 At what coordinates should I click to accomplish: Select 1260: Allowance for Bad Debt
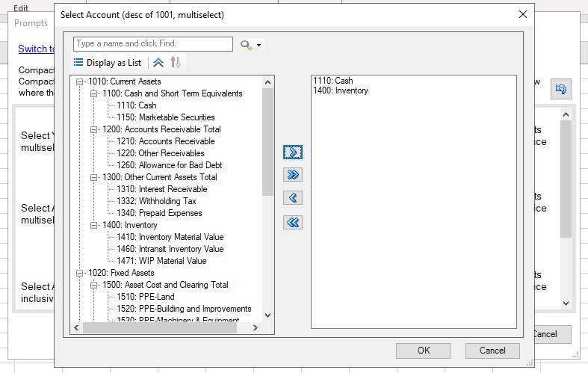point(169,165)
